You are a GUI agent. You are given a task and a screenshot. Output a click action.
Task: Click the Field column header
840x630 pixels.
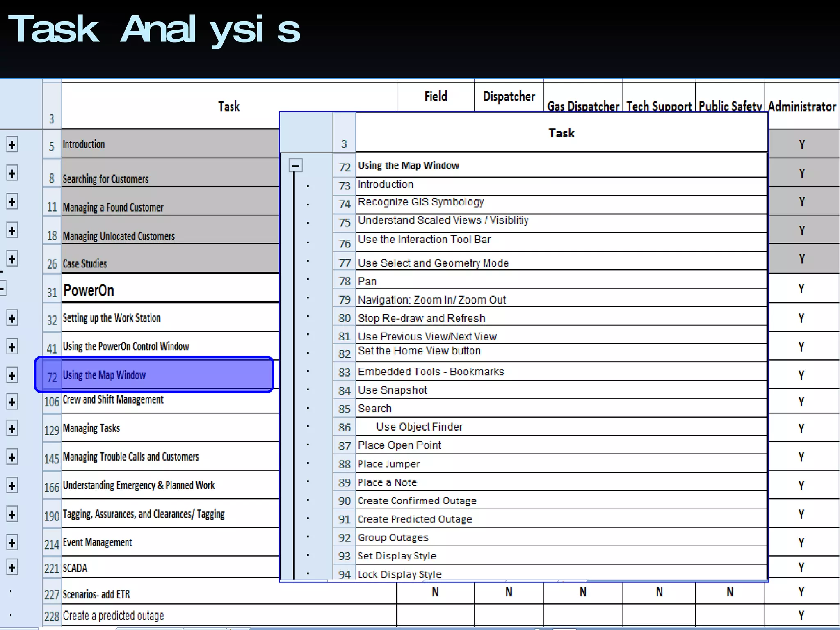(x=436, y=97)
